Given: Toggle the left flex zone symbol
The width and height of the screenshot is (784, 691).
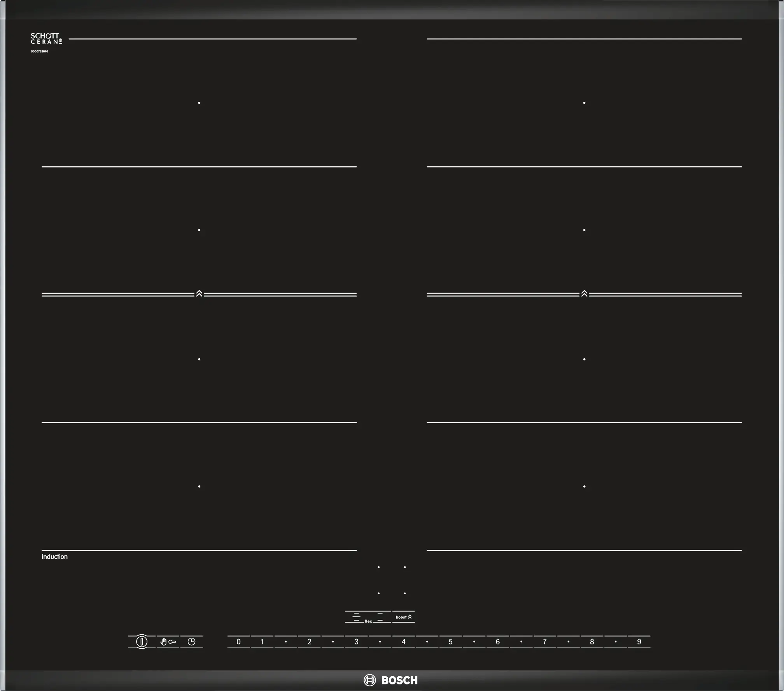Looking at the screenshot, I should pyautogui.click(x=356, y=617).
